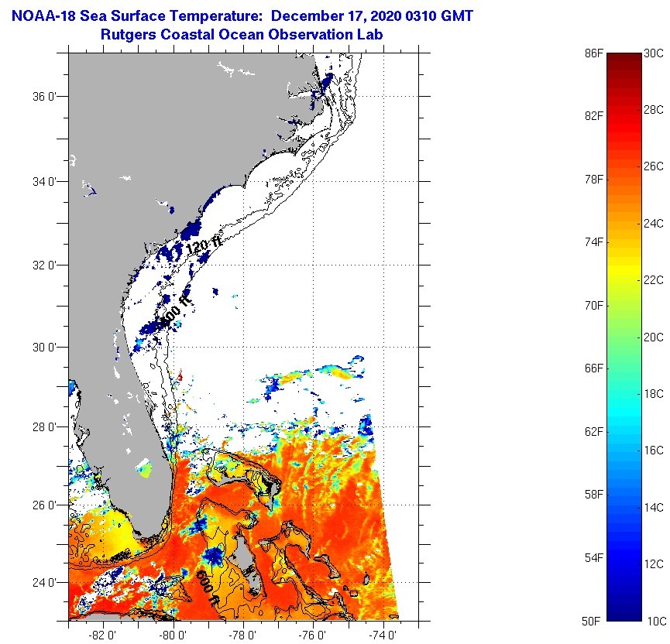
Task: Click the 120 ft depth contour label
Action: coord(204,246)
